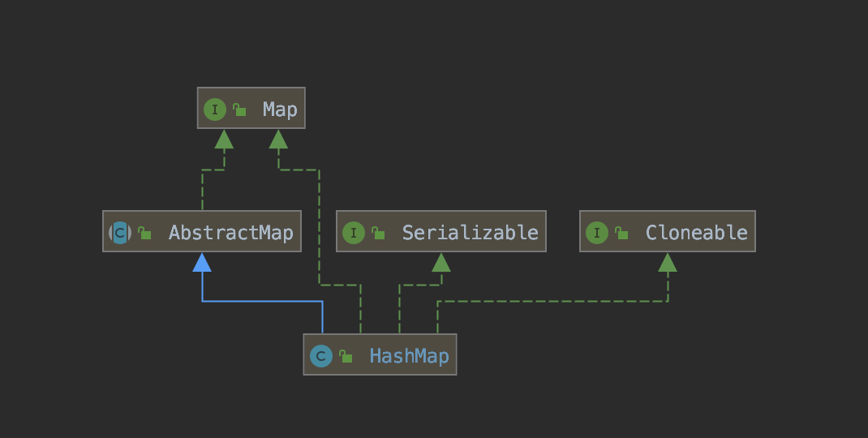Viewport: 868px width, 438px height.
Task: Select the Serializable label text
Action: pos(470,233)
